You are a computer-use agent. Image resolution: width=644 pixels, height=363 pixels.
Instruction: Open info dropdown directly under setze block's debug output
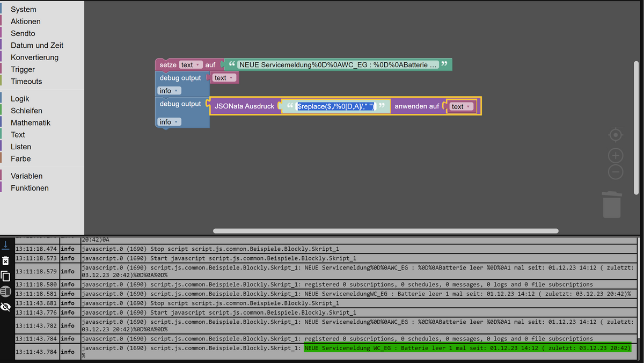click(x=169, y=91)
